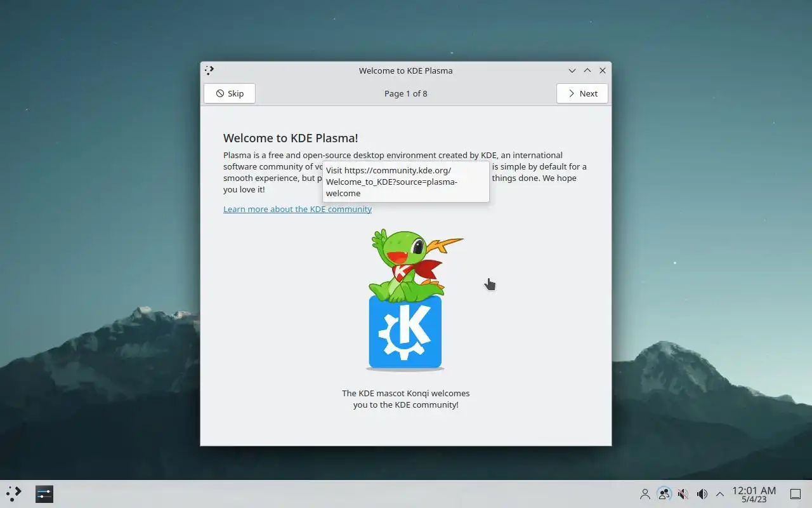
Task: Click the Konqi mascot caption text
Action: tap(406, 399)
